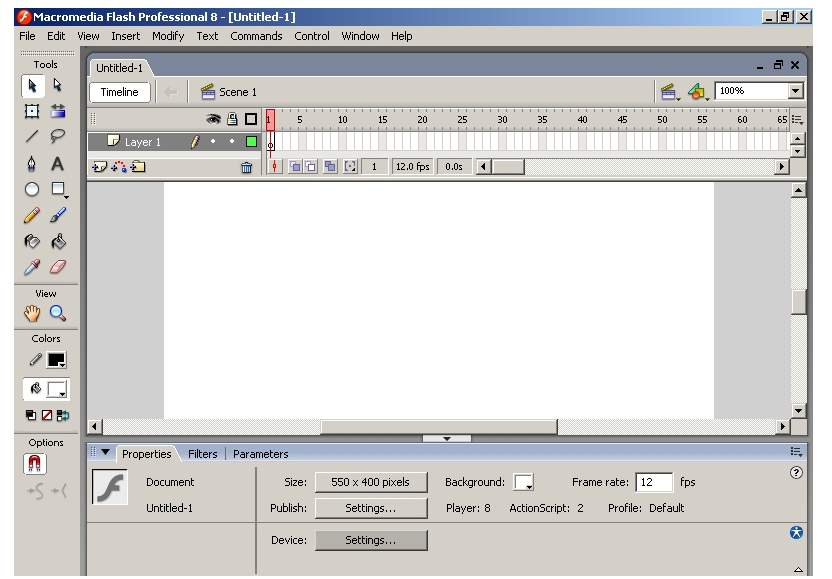832x579 pixels.
Task: Select the Pen tool
Action: 32,163
